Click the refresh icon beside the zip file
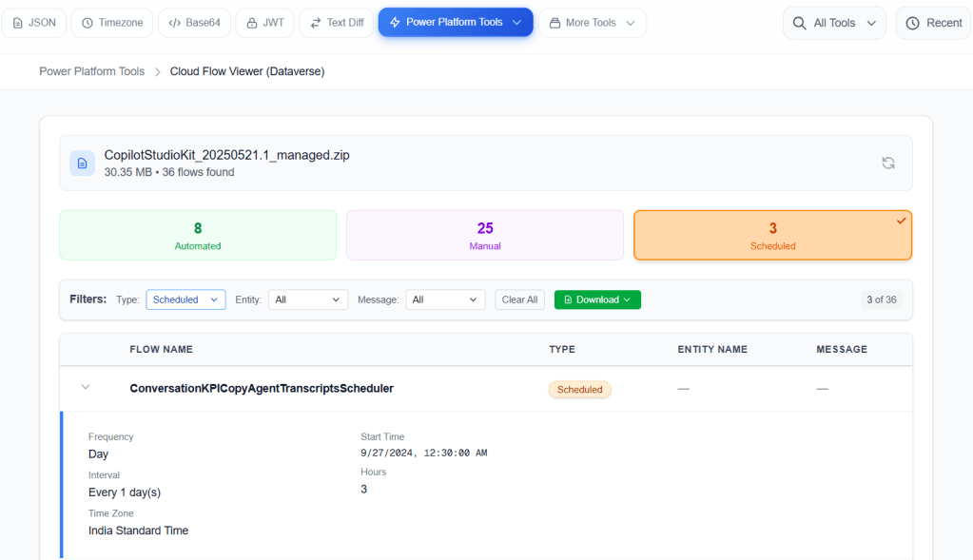Image resolution: width=973 pixels, height=560 pixels. pyautogui.click(x=887, y=163)
